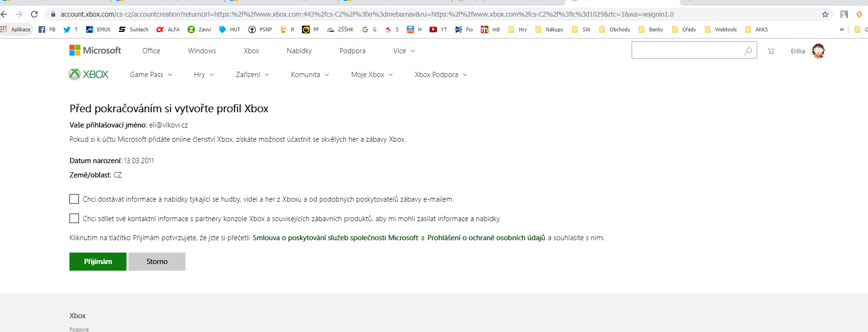
Task: Click the Podpora footer link
Action: click(79, 329)
